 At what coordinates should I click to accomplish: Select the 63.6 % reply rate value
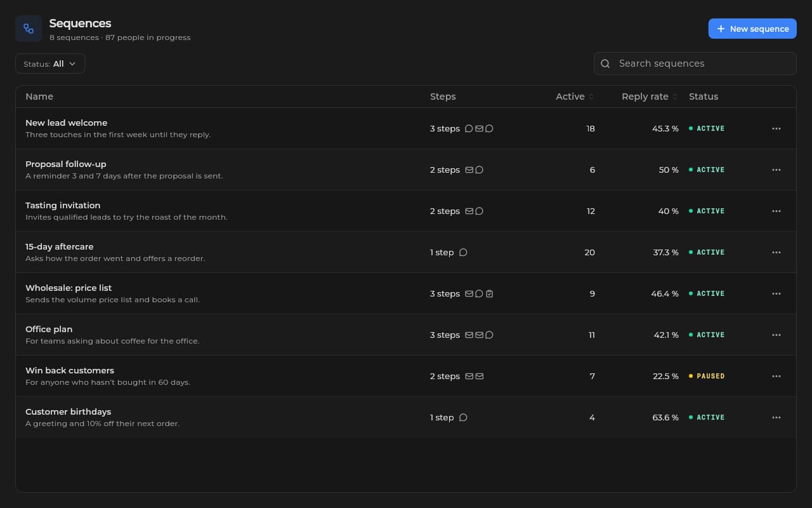pos(665,417)
